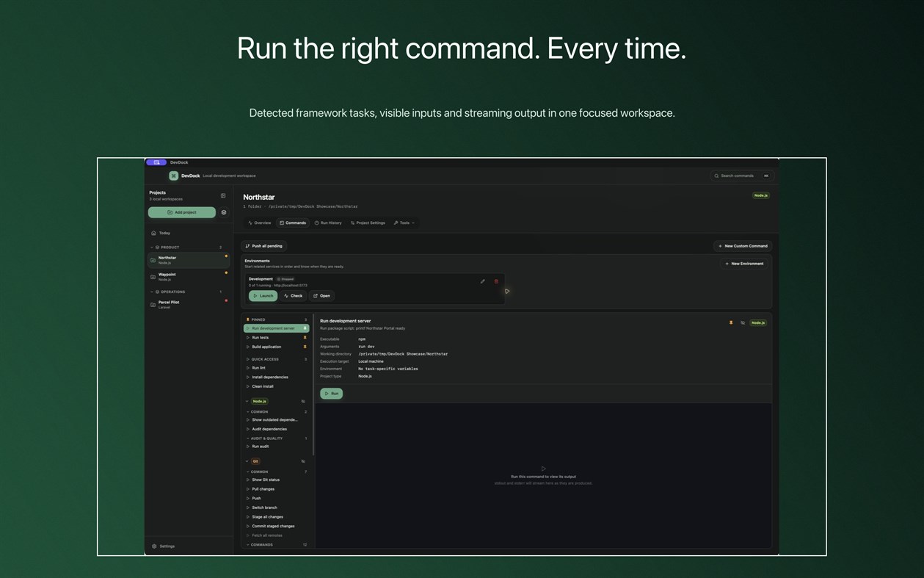Select the Run tests command

pyautogui.click(x=276, y=338)
